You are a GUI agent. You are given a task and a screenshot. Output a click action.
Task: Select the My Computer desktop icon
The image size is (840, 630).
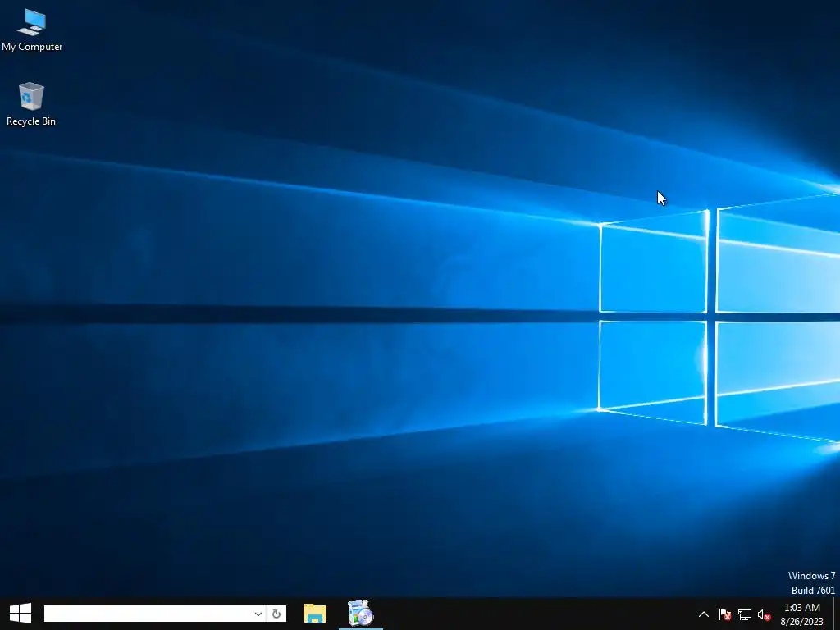pos(32,30)
